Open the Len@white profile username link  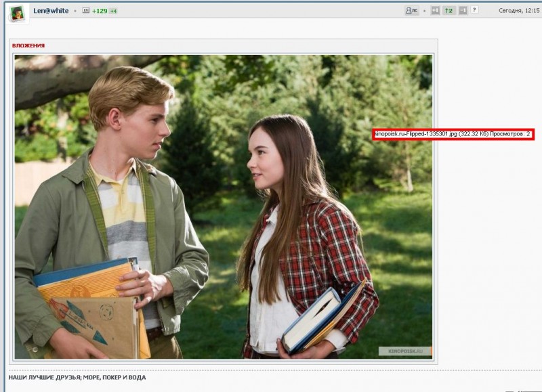point(51,11)
